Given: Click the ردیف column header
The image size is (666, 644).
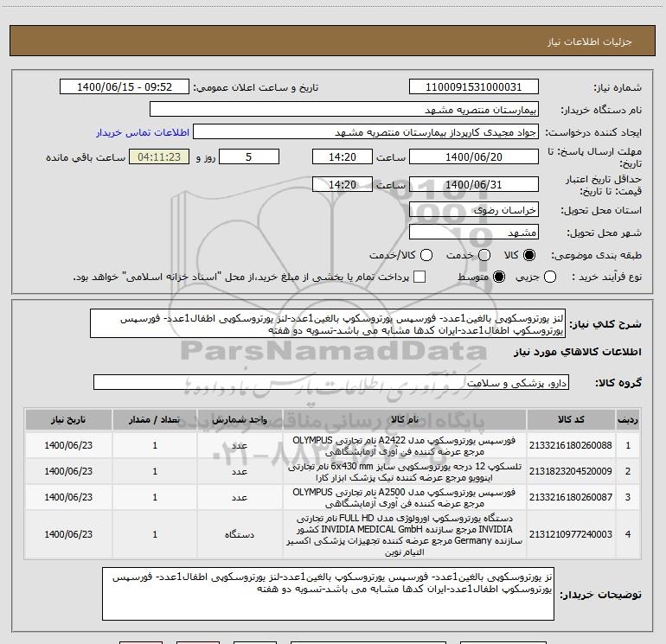Looking at the screenshot, I should tap(628, 420).
